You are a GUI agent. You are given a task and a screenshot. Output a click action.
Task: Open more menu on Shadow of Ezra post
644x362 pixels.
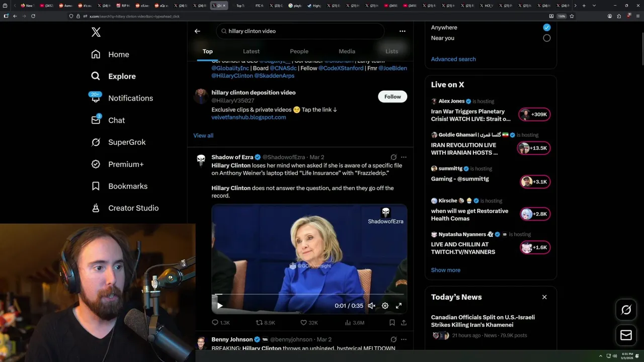pos(404,157)
